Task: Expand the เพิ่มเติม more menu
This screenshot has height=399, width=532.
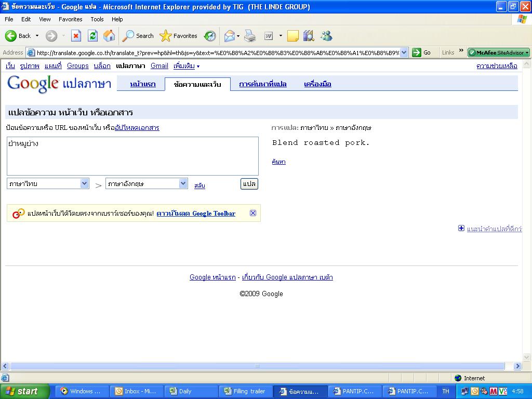Action: 187,66
